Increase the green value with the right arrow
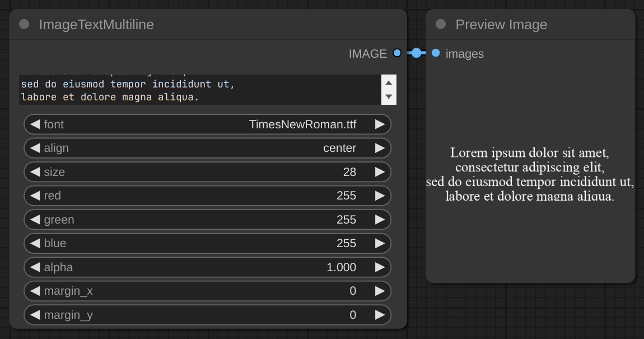The width and height of the screenshot is (644, 339). point(380,220)
